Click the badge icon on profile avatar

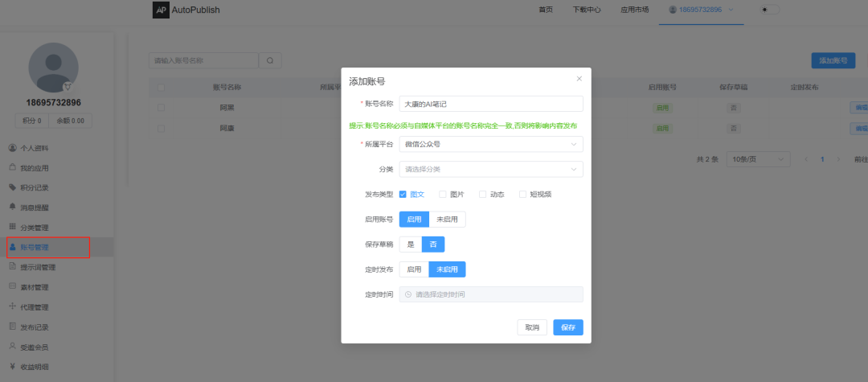(68, 86)
